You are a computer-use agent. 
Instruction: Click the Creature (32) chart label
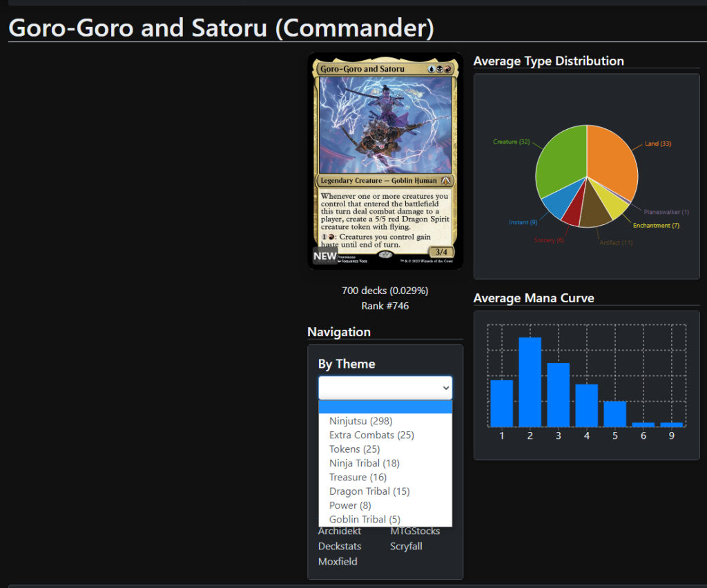click(x=512, y=141)
